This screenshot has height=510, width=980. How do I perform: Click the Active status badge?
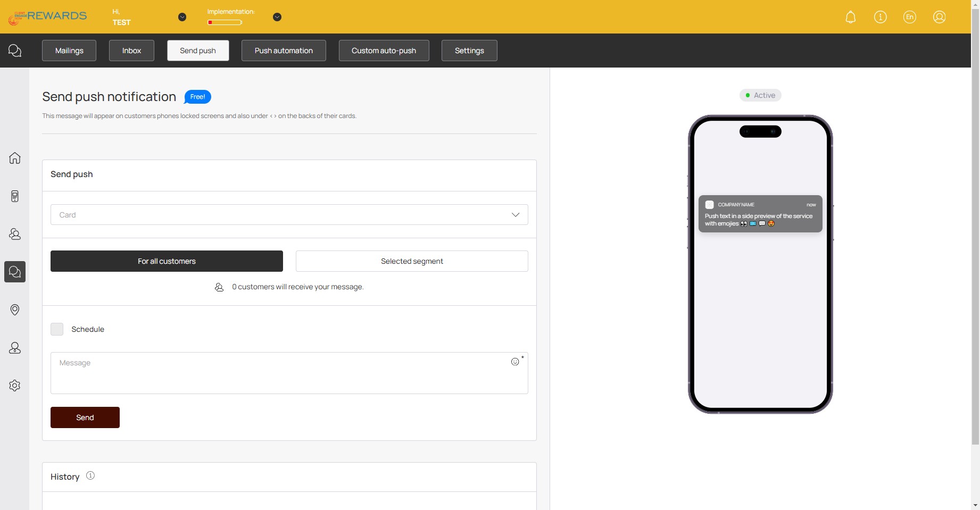(760, 95)
